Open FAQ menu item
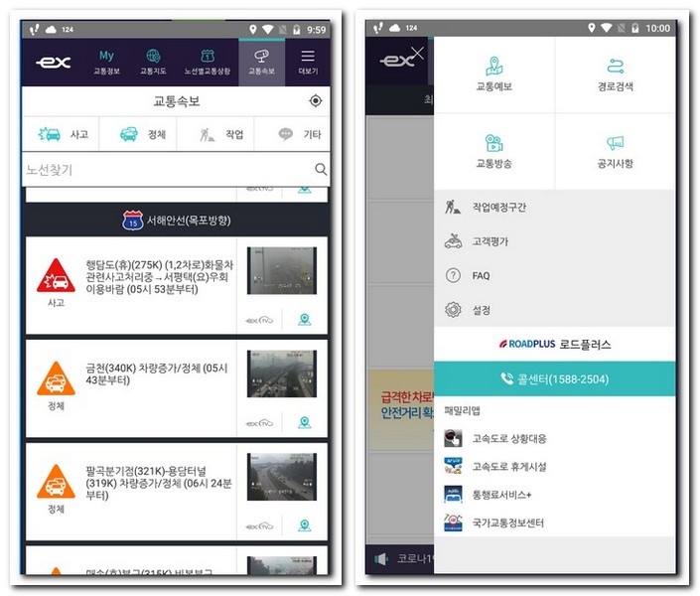This screenshot has height=596, width=700. pyautogui.click(x=554, y=276)
